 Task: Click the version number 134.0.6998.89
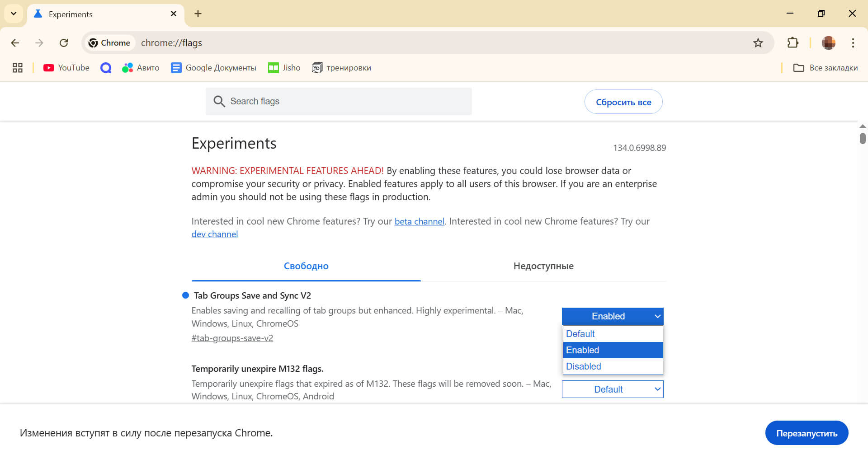pos(639,148)
